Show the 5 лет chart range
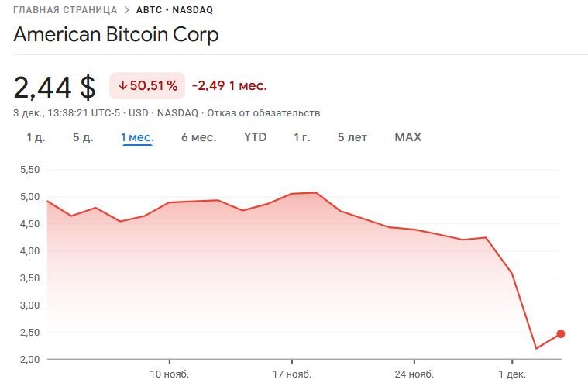Viewport: 588px width, 390px height. coord(352,137)
